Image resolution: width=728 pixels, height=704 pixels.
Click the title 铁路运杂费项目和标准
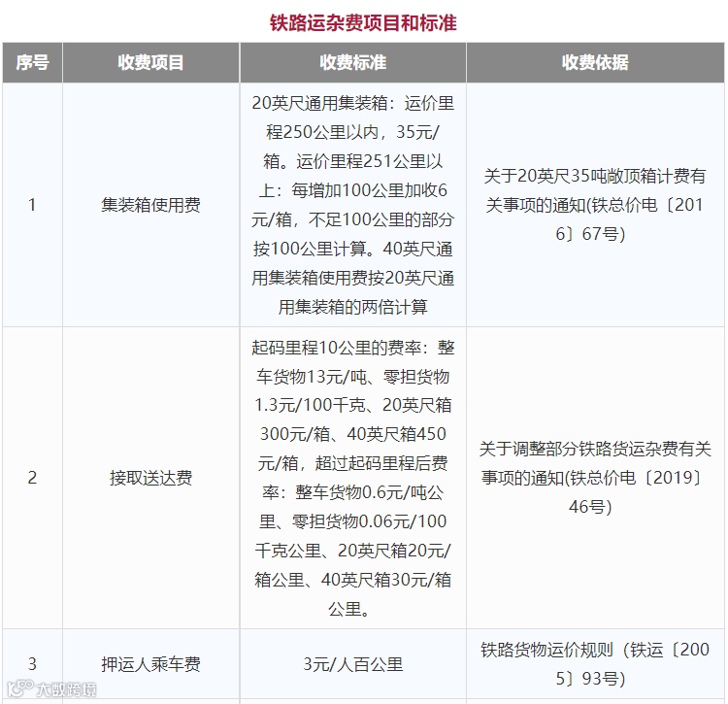coord(363,22)
